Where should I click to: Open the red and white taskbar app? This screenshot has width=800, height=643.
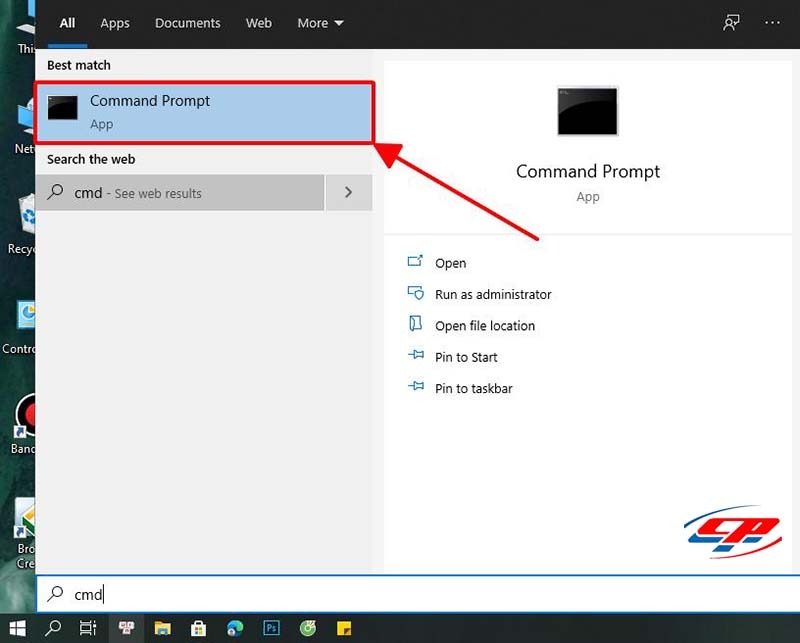tap(127, 628)
